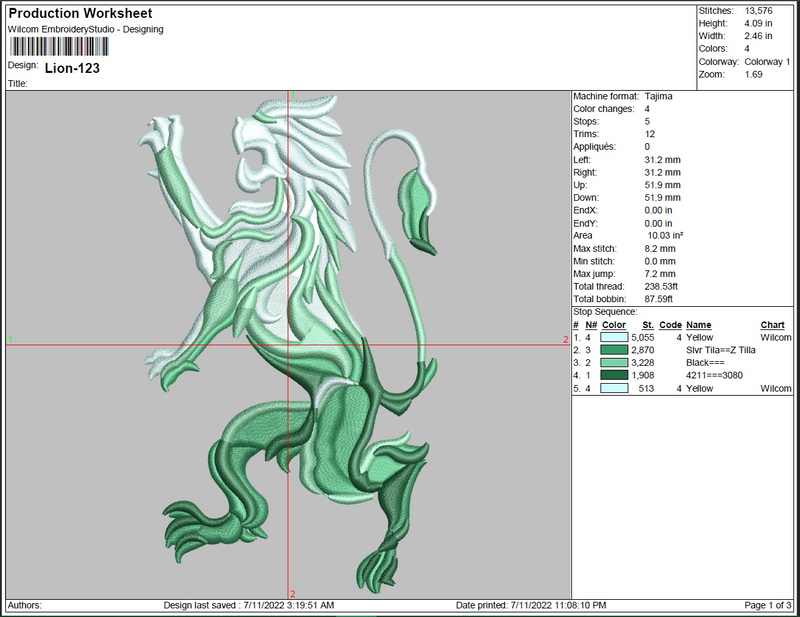Select the dark green 4211===3080 swatch

pos(614,375)
